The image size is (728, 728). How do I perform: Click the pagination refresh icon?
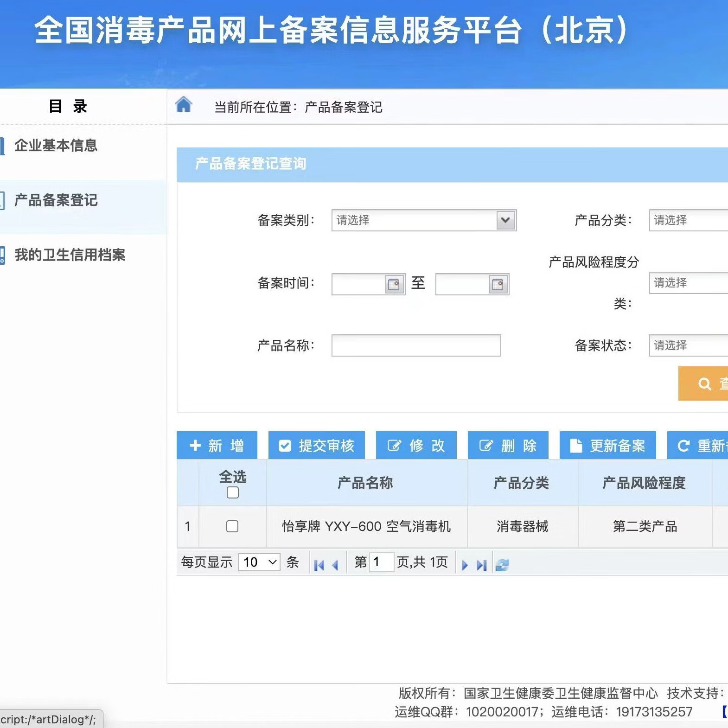click(x=502, y=565)
